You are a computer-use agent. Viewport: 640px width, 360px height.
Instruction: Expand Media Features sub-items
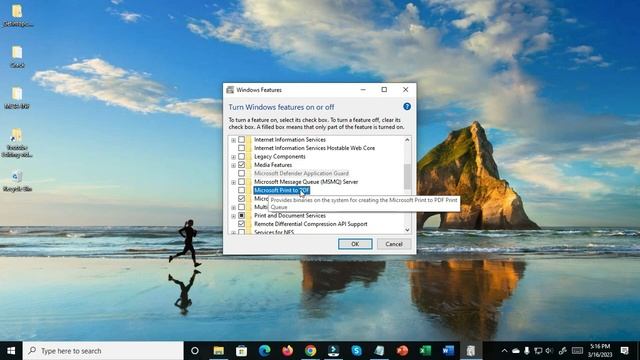click(233, 165)
